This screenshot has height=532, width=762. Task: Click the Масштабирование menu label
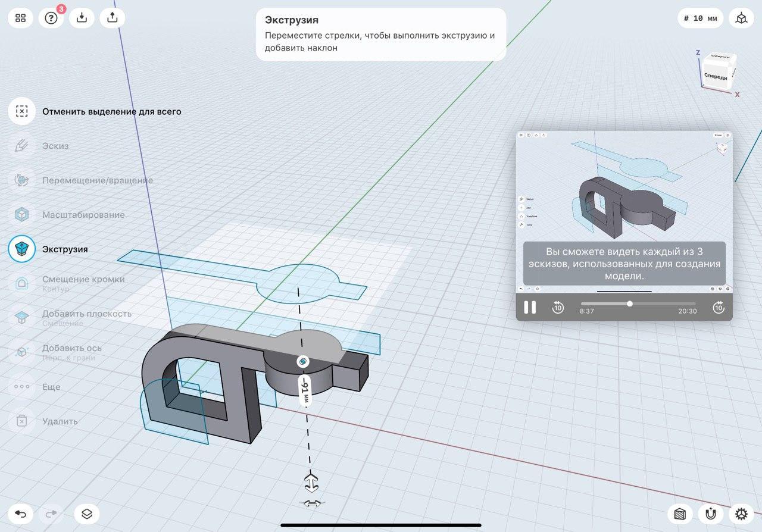click(x=83, y=215)
